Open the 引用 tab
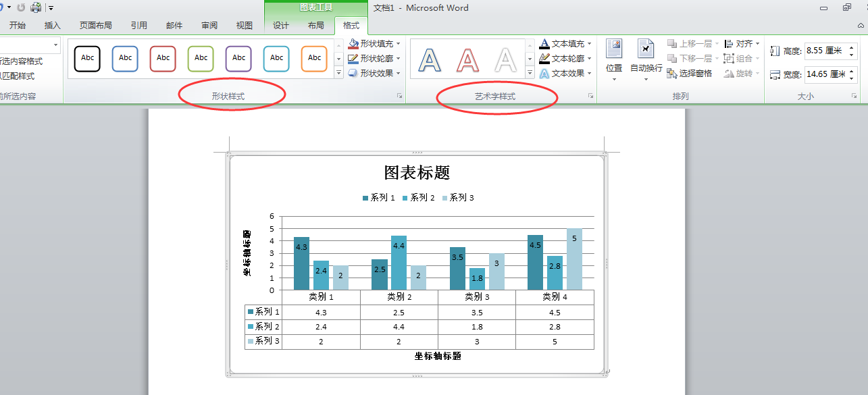 click(139, 26)
